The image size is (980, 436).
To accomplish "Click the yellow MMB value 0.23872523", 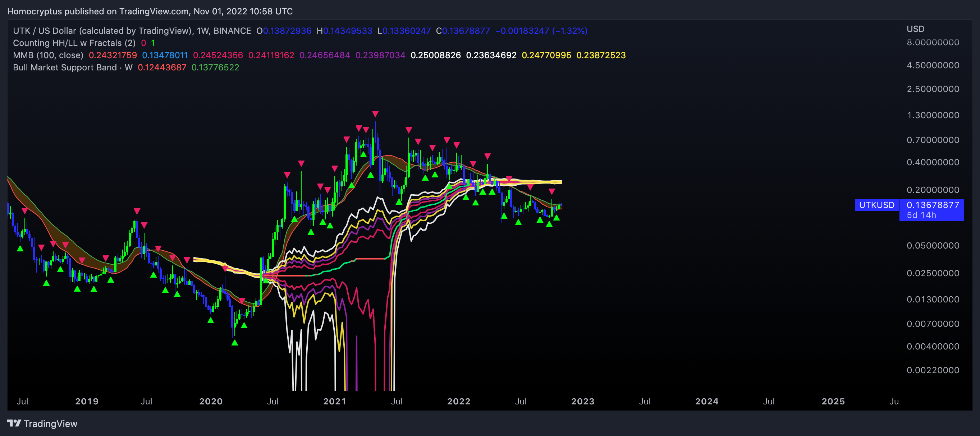I will point(601,55).
